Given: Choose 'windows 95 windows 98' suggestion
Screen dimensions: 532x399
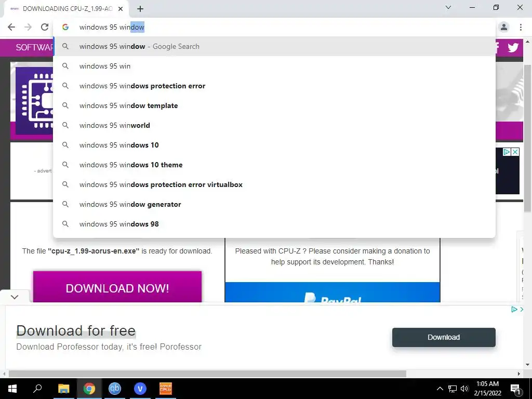Looking at the screenshot, I should [274, 224].
